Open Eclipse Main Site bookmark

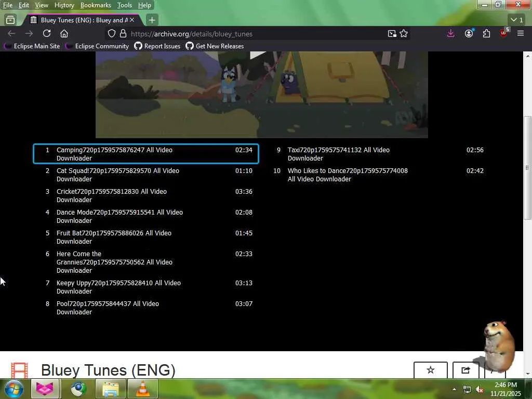33,46
